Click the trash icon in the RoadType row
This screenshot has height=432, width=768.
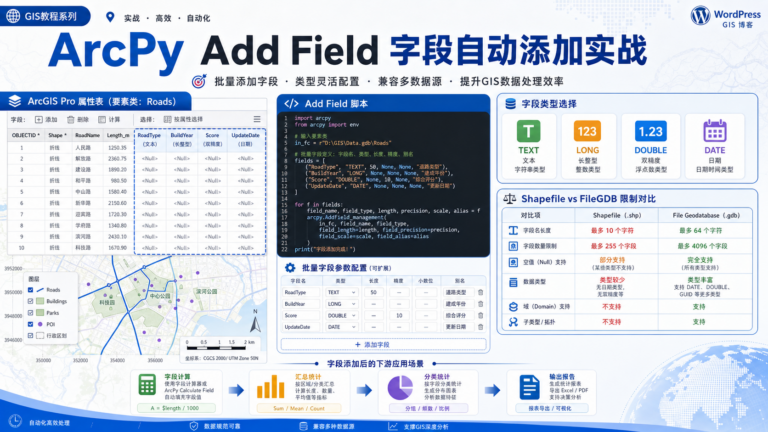point(480,292)
